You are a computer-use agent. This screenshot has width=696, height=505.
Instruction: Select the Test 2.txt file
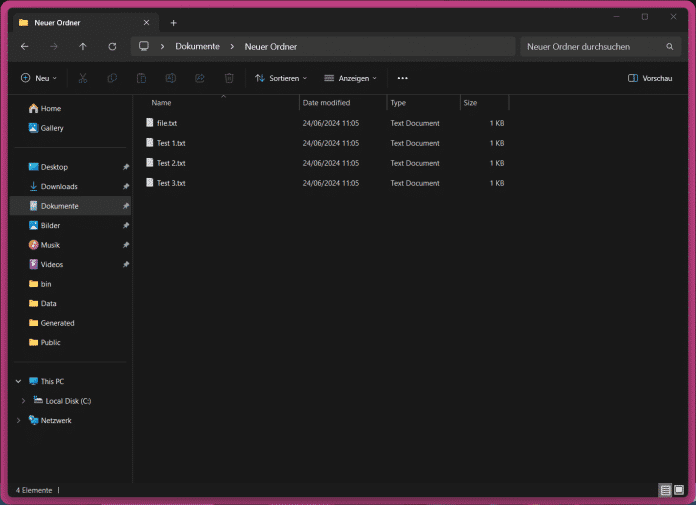(171, 163)
